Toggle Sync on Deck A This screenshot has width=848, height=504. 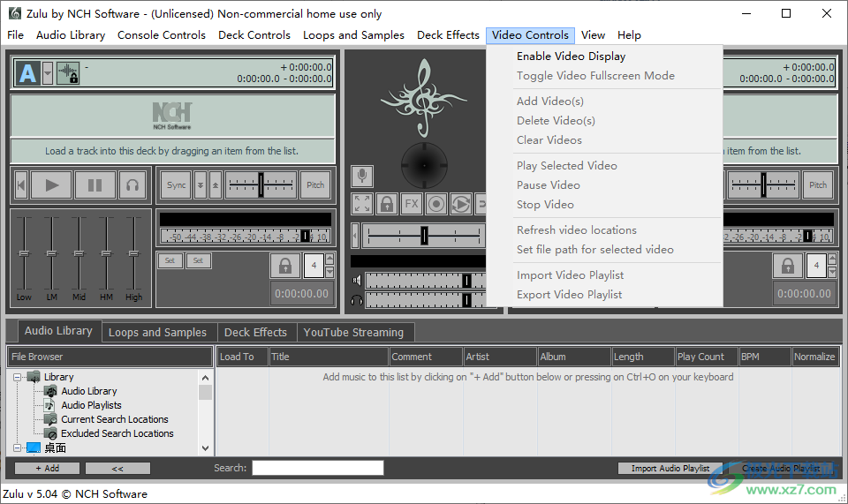(x=177, y=185)
